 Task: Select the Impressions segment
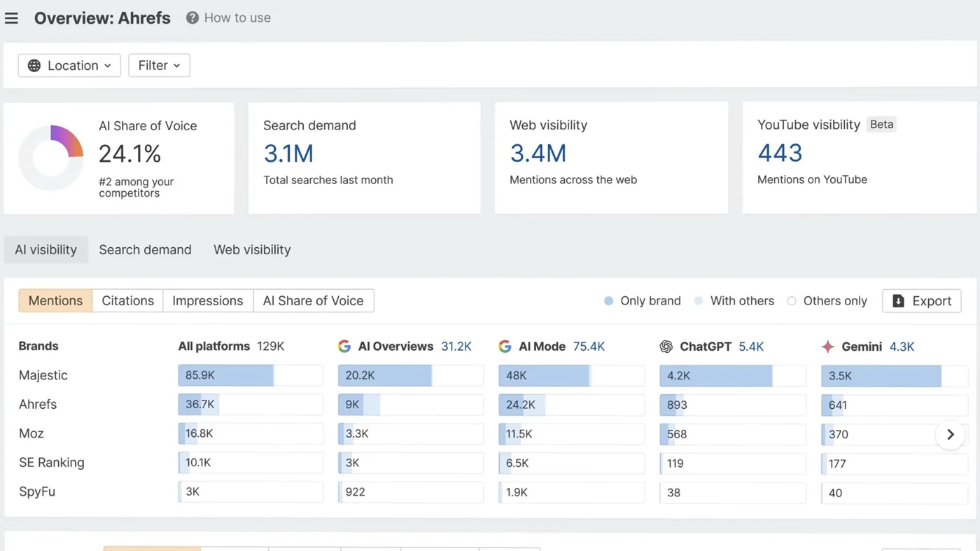point(208,301)
